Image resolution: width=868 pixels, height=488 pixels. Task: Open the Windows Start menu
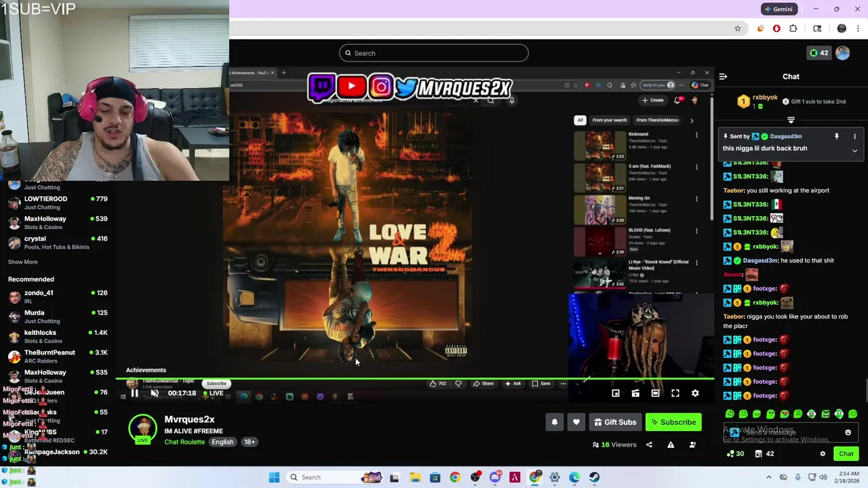pos(274,477)
